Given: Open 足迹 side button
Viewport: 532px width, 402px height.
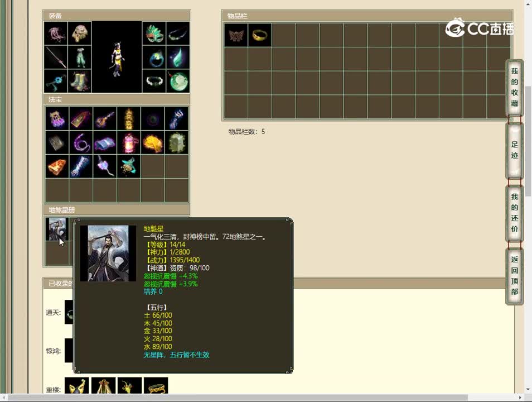Looking at the screenshot, I should pyautogui.click(x=514, y=150).
